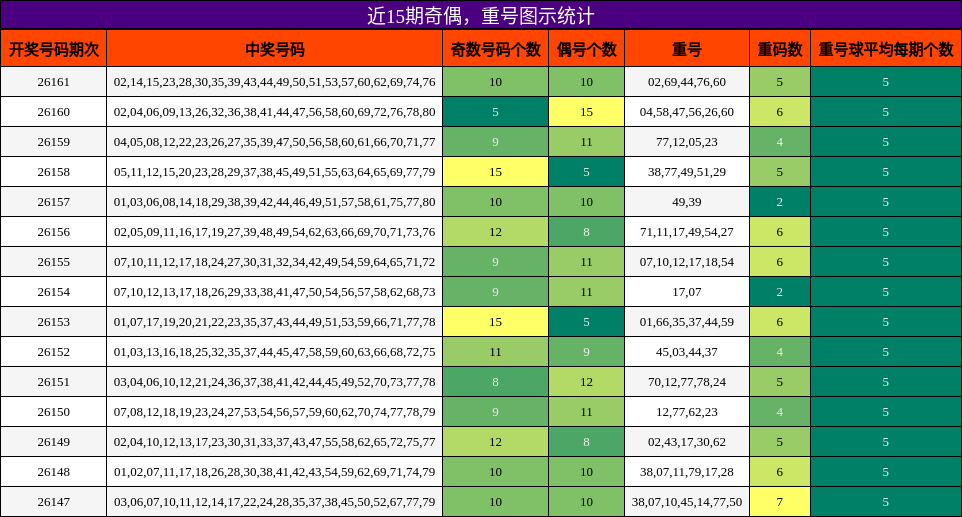The image size is (962, 517).
Task: Select winning numbers row starting 03,04,06,10
Action: (x=274, y=382)
